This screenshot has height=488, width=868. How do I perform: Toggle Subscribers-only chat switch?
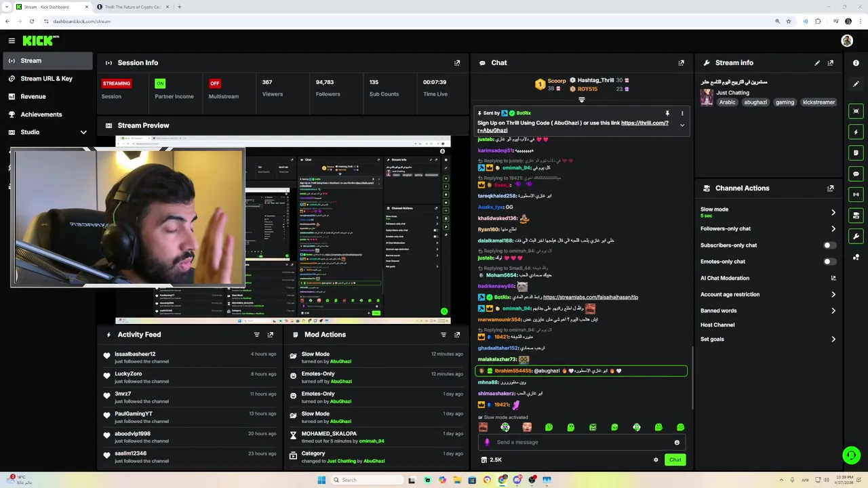pyautogui.click(x=829, y=245)
